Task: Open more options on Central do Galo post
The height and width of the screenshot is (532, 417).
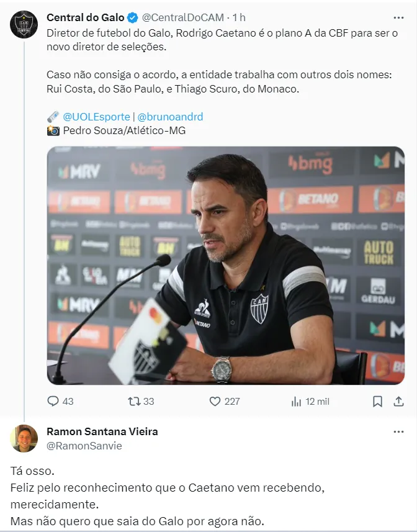Action: 398,17
